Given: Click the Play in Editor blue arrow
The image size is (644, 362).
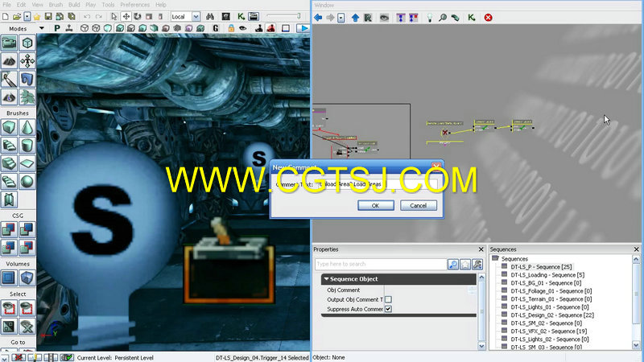Looking at the screenshot, I should pyautogui.click(x=303, y=28).
